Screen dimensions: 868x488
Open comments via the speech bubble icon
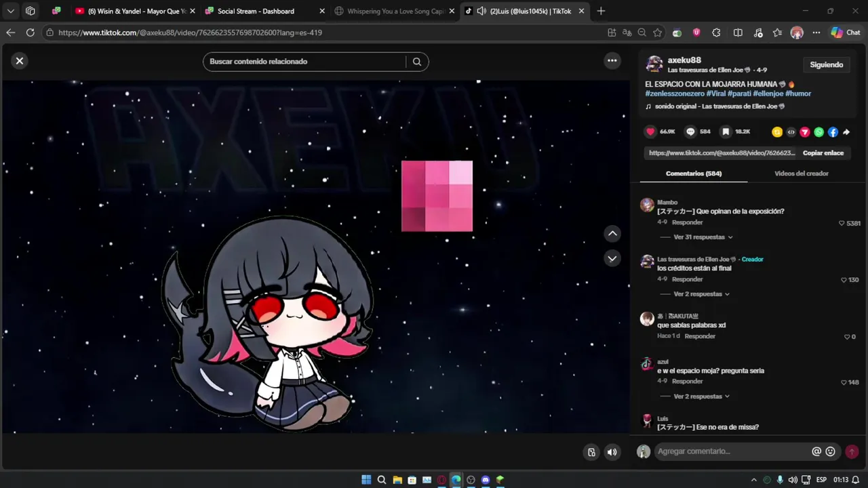coord(690,131)
